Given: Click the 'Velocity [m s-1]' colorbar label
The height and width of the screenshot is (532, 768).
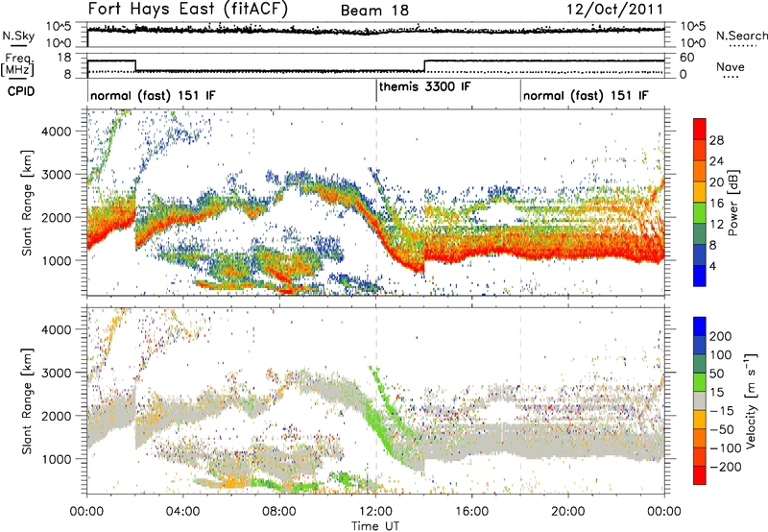Looking at the screenshot, I should click(751, 400).
